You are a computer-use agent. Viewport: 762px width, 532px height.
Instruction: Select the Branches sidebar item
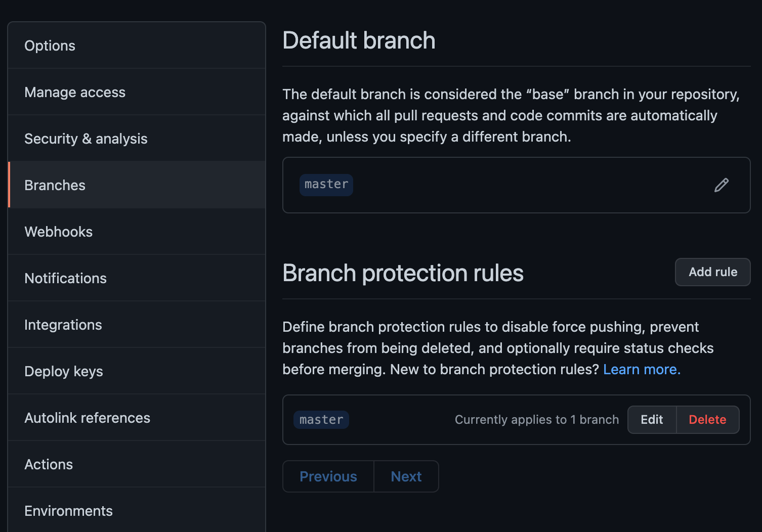(x=137, y=185)
